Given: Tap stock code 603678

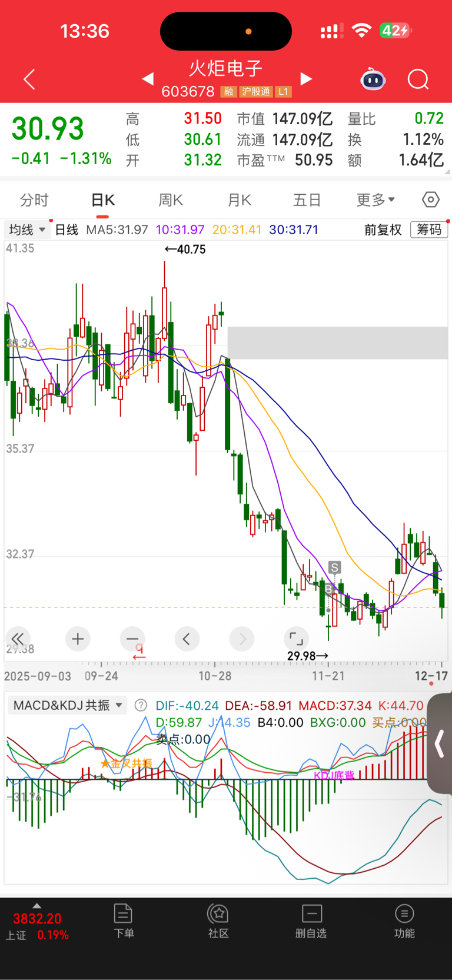Looking at the screenshot, I should click(x=188, y=91).
